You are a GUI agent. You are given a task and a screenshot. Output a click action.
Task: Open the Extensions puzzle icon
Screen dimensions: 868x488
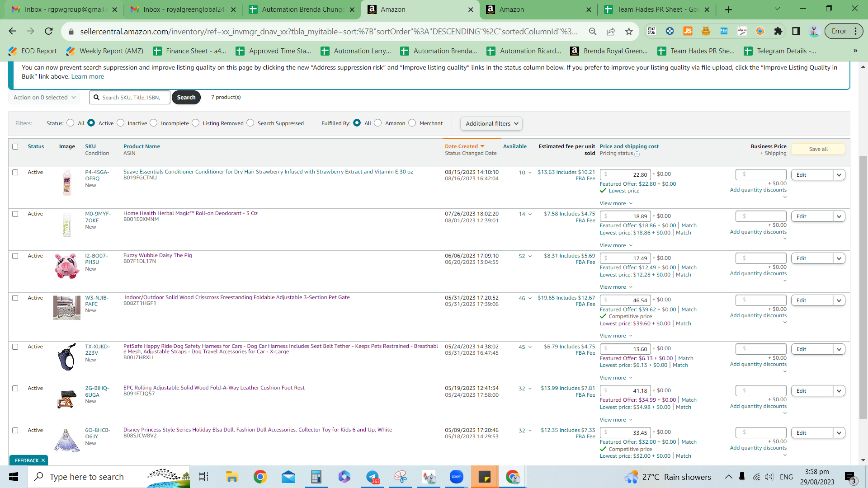click(778, 31)
